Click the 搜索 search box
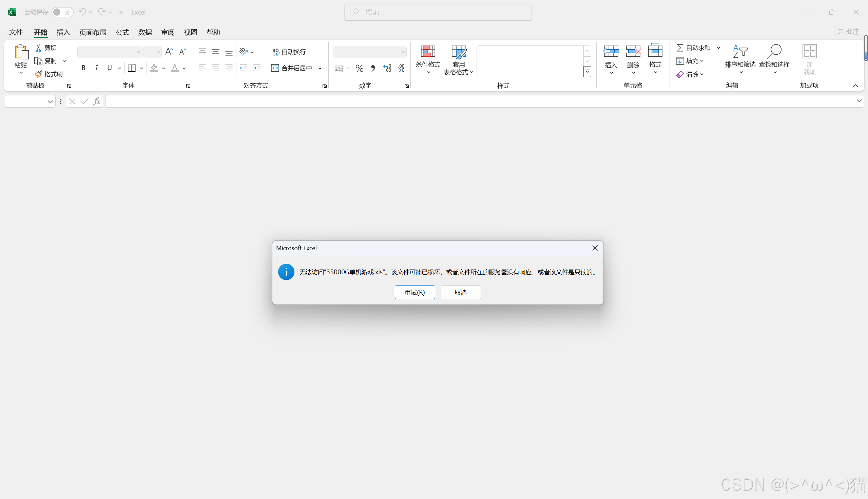Viewport: 868px width, 499px height. click(438, 12)
